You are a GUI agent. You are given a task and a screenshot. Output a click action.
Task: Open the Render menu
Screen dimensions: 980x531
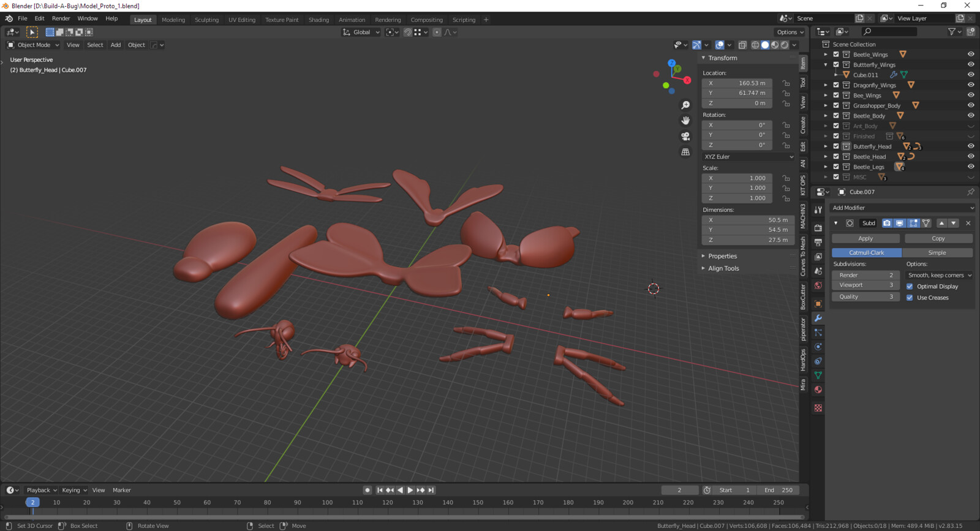tap(61, 18)
